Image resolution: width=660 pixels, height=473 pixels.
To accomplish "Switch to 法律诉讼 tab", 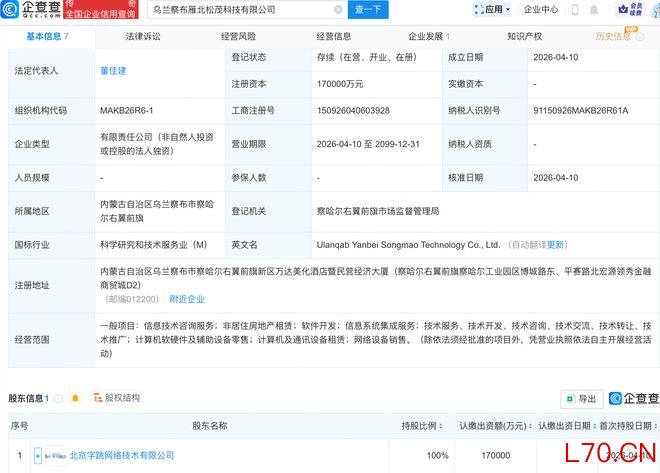I will coord(143,36).
